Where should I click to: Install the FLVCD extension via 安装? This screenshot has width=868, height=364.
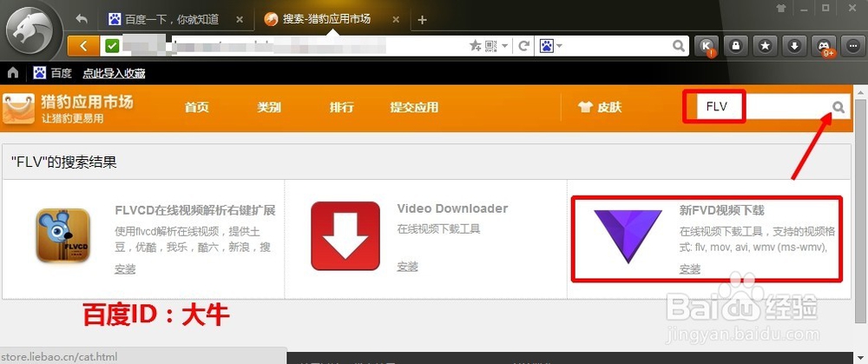pyautogui.click(x=125, y=269)
